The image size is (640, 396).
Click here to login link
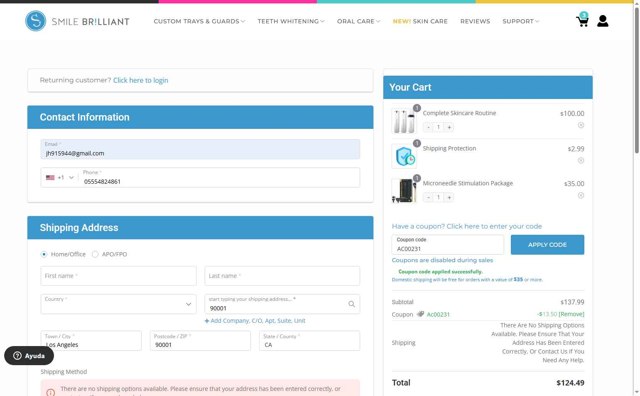(140, 80)
